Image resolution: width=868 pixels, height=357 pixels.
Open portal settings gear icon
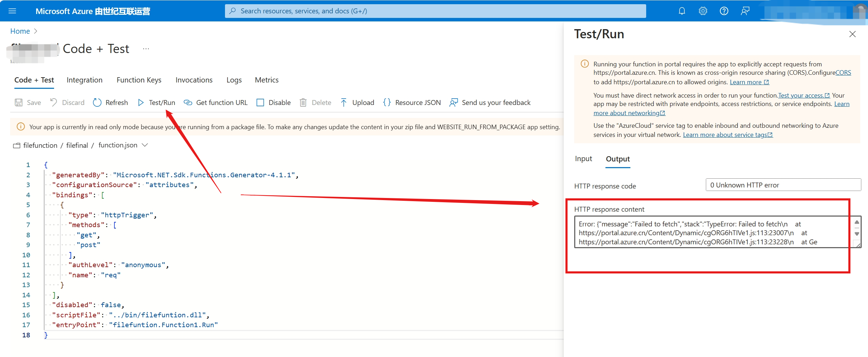click(x=703, y=11)
